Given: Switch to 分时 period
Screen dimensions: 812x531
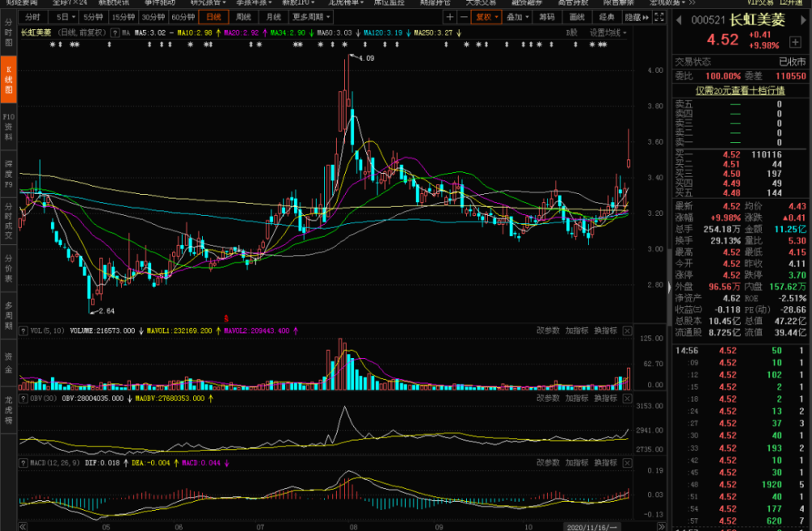Looking at the screenshot, I should point(32,17).
